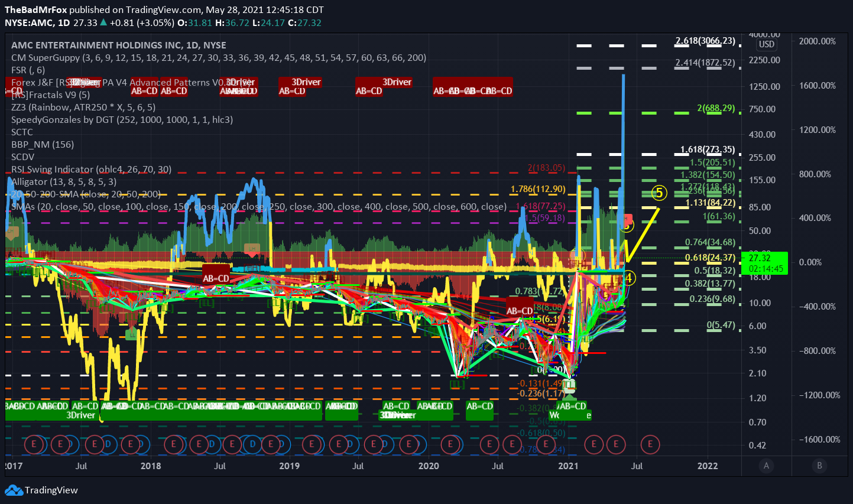Click the open value O:31.81
Image resolution: width=853 pixels, height=504 pixels.
(x=194, y=23)
